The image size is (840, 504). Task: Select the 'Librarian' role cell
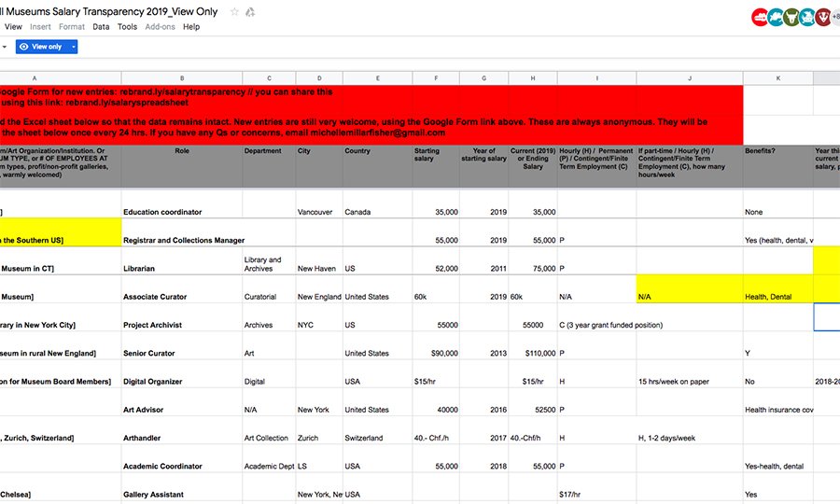pos(182,260)
